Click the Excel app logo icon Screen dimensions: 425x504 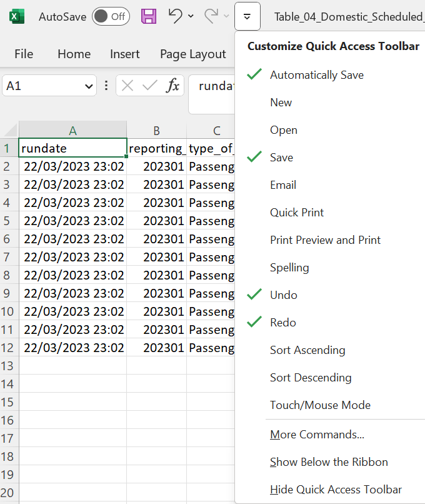17,16
